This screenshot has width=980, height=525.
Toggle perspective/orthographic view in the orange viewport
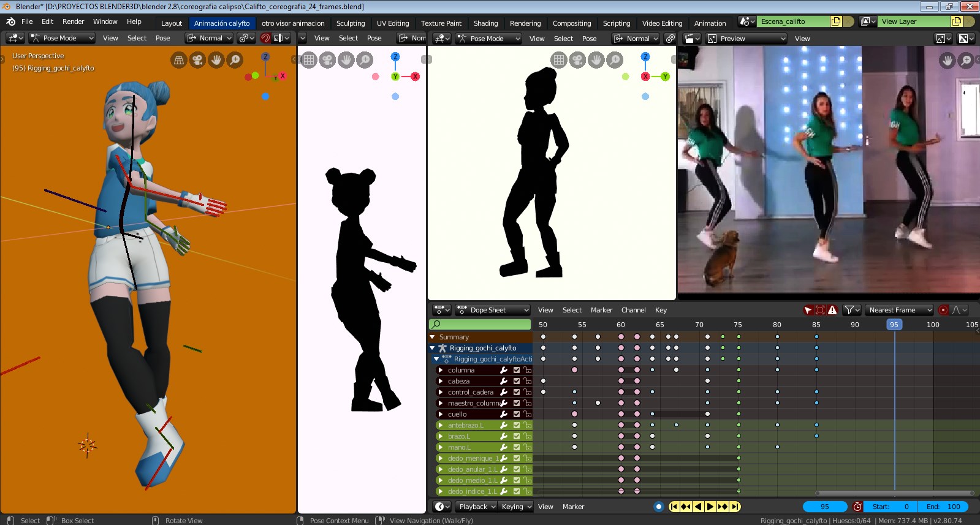(179, 60)
